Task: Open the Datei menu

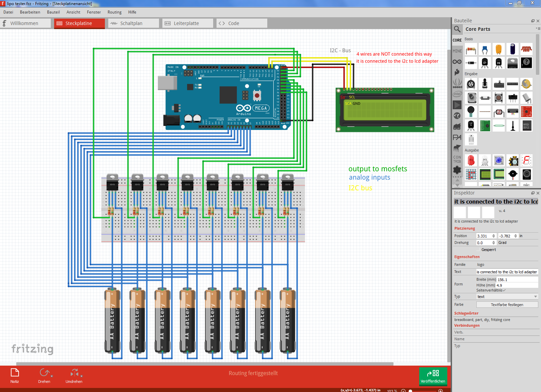Action: tap(8, 12)
